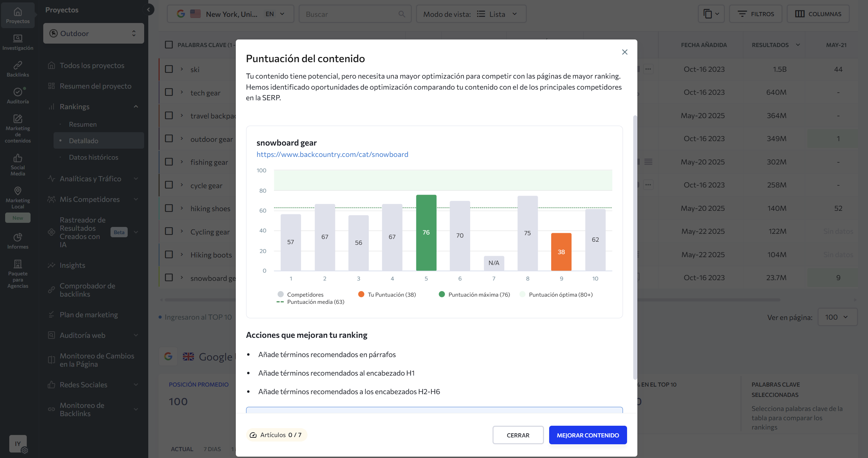Open the Informes sidebar icon
868x458 pixels.
click(18, 241)
